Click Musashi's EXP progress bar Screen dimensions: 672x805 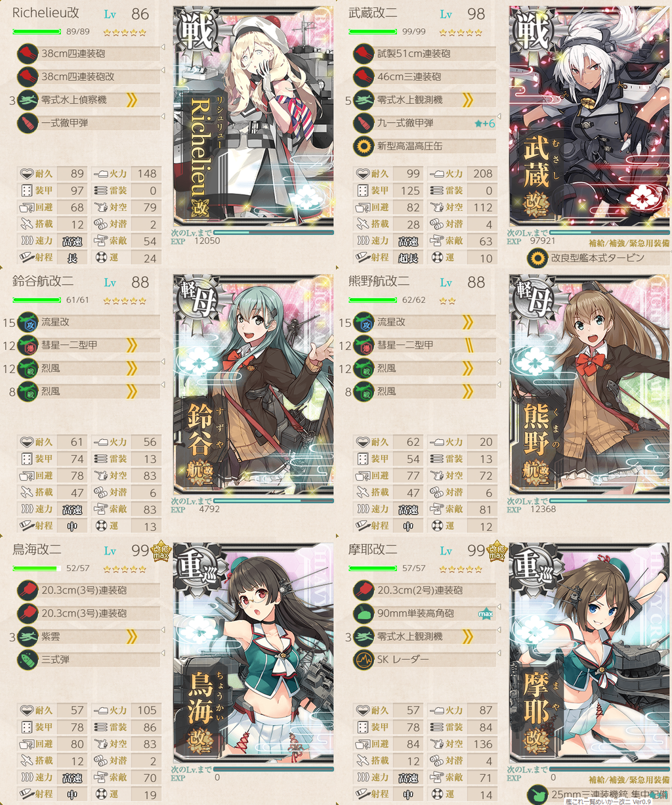(x=609, y=232)
